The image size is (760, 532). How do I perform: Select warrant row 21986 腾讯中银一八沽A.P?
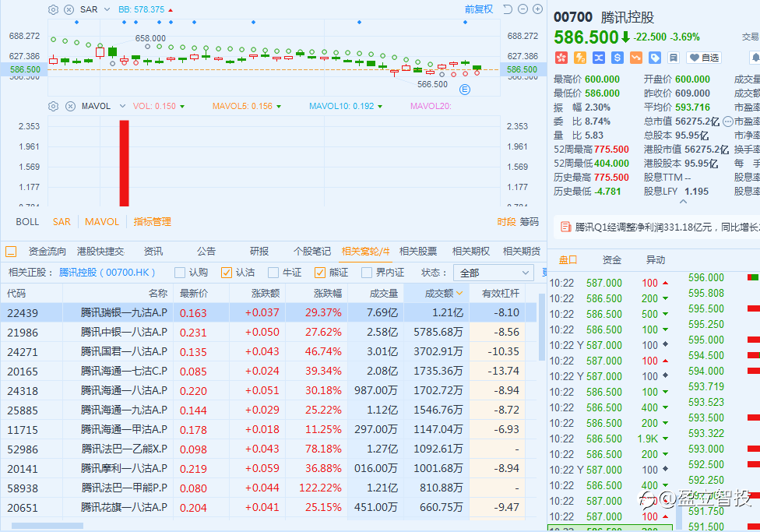(269, 332)
